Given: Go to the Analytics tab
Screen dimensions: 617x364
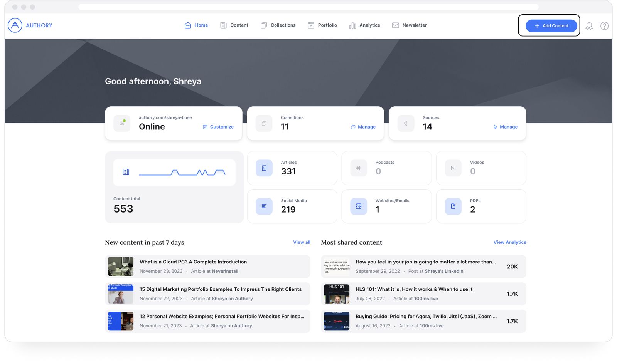Looking at the screenshot, I should (x=364, y=25).
